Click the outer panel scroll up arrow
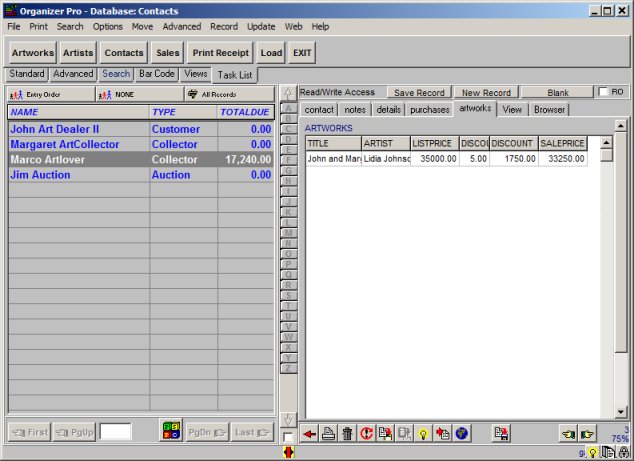 [x=621, y=126]
